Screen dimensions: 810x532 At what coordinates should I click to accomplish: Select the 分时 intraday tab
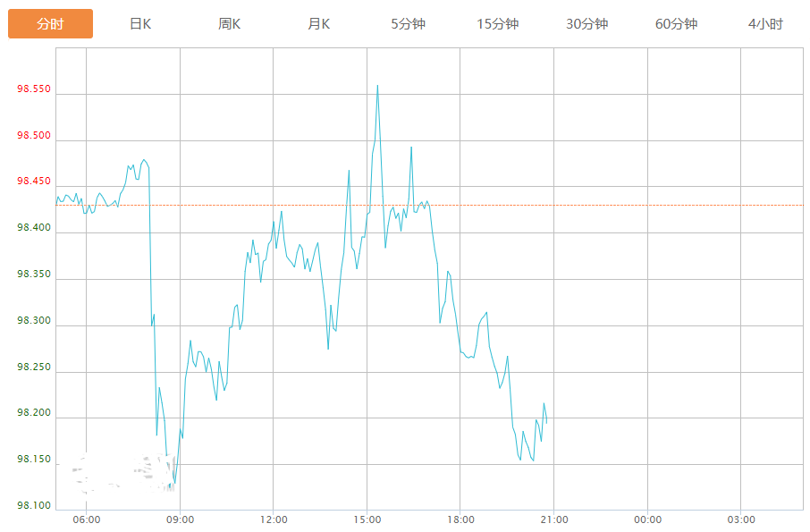[50, 24]
